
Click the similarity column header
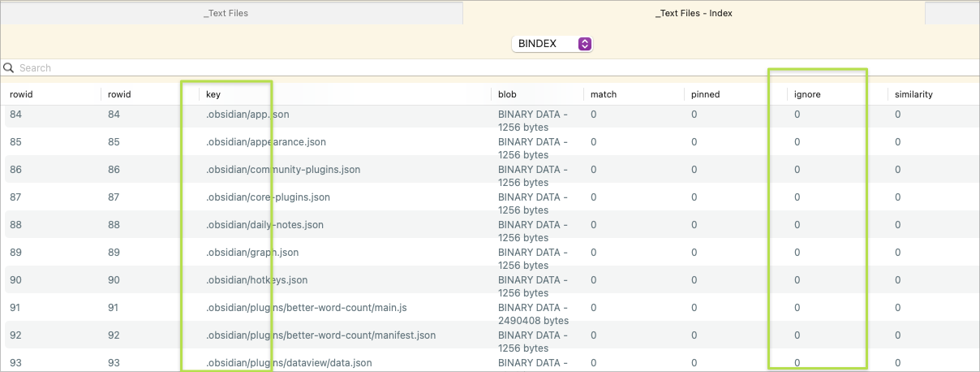[913, 94]
